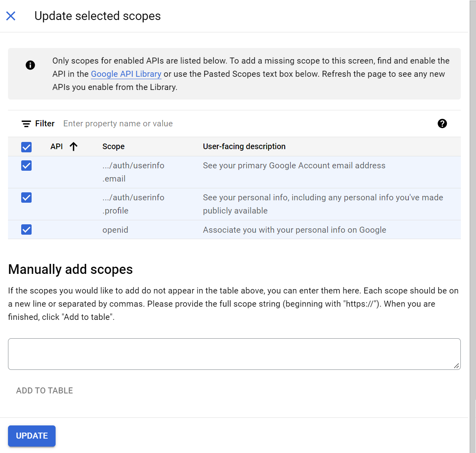The image size is (476, 453).
Task: Close the Update selected scopes panel
Action: point(11,16)
